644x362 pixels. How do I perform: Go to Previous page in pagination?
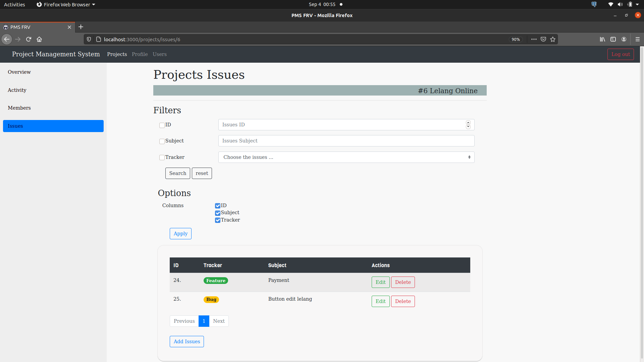[x=184, y=321]
